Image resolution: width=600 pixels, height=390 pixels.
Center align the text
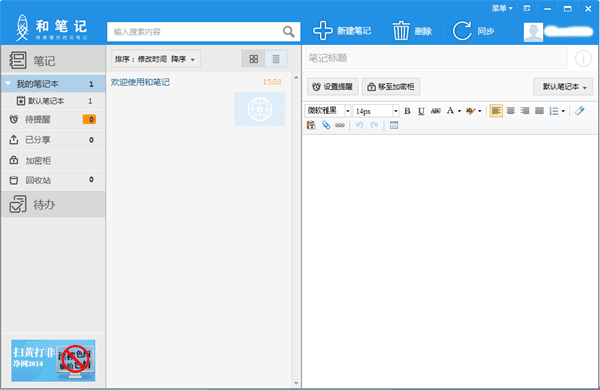(510, 111)
